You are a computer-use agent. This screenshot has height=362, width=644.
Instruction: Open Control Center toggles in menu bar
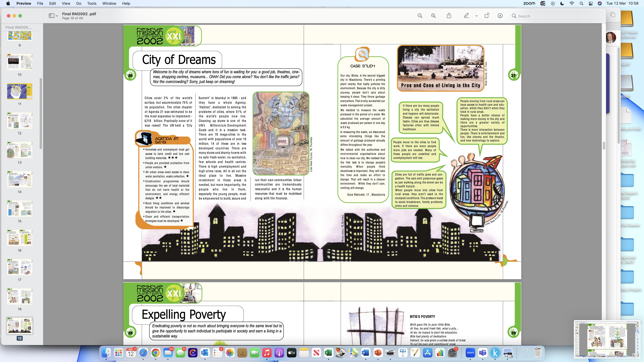point(591,3)
